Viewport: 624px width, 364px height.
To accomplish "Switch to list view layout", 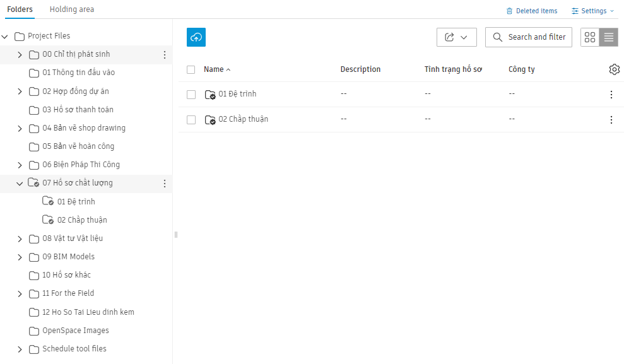I will [x=608, y=37].
